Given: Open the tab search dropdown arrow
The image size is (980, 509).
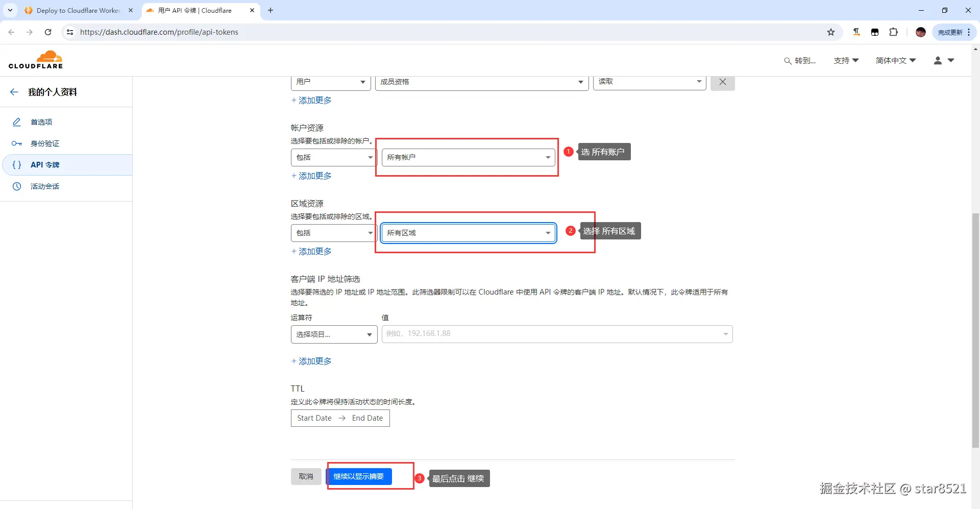Looking at the screenshot, I should 10,10.
